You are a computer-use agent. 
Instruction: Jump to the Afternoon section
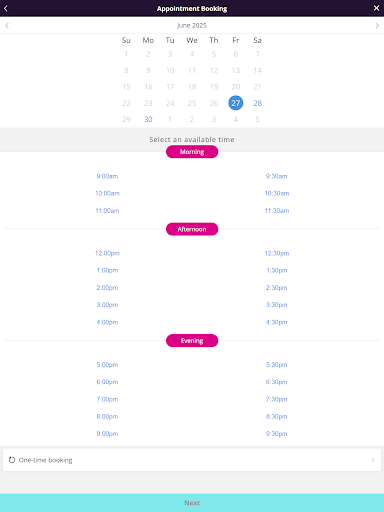tap(192, 229)
